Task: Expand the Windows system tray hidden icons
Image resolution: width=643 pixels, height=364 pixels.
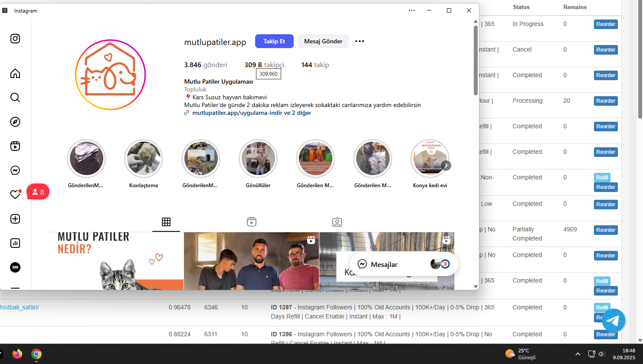Action: click(x=577, y=354)
